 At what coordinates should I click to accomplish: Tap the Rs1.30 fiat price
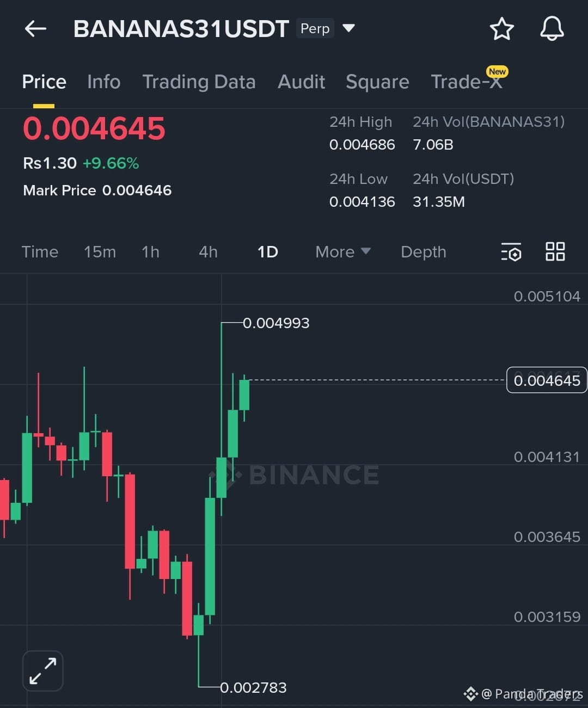(x=50, y=163)
